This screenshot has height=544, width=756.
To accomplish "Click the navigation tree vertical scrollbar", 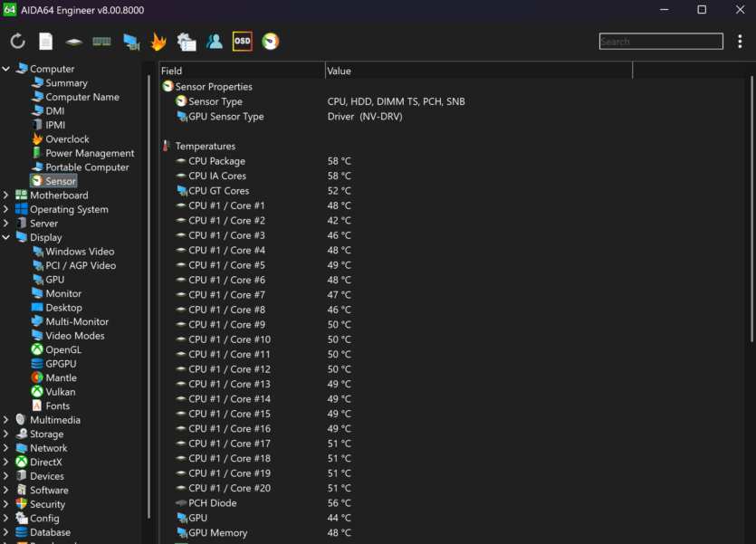I will pyautogui.click(x=148, y=296).
